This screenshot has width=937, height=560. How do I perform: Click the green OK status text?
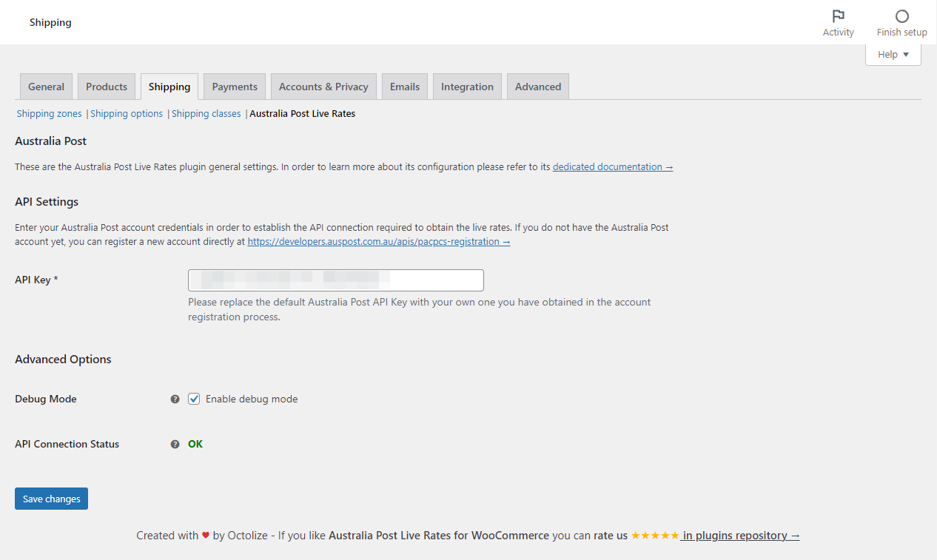195,444
